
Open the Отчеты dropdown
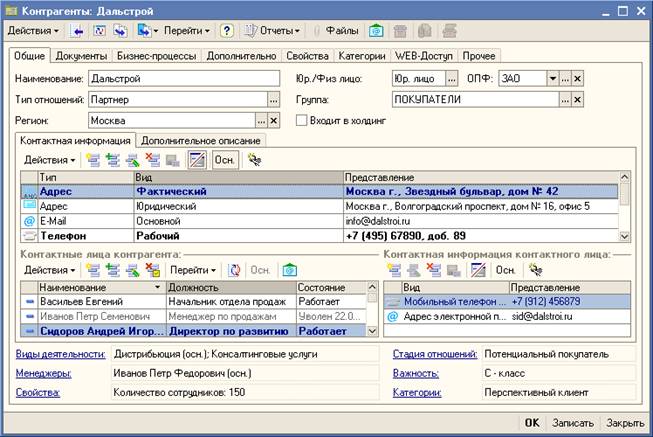(272, 31)
